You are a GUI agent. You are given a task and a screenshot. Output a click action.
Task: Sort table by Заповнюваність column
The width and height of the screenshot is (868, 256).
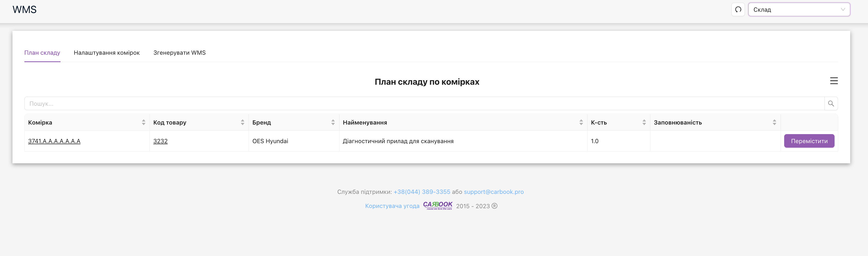click(774, 122)
